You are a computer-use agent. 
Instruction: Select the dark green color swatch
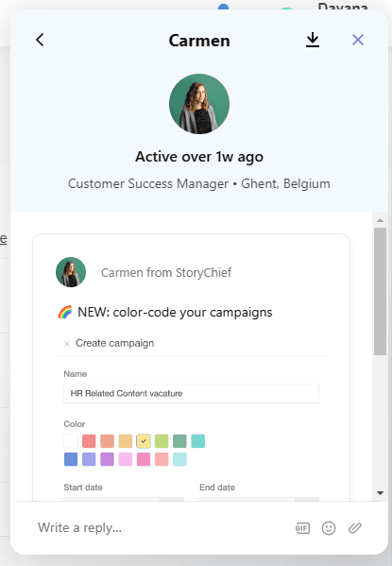coord(179,441)
